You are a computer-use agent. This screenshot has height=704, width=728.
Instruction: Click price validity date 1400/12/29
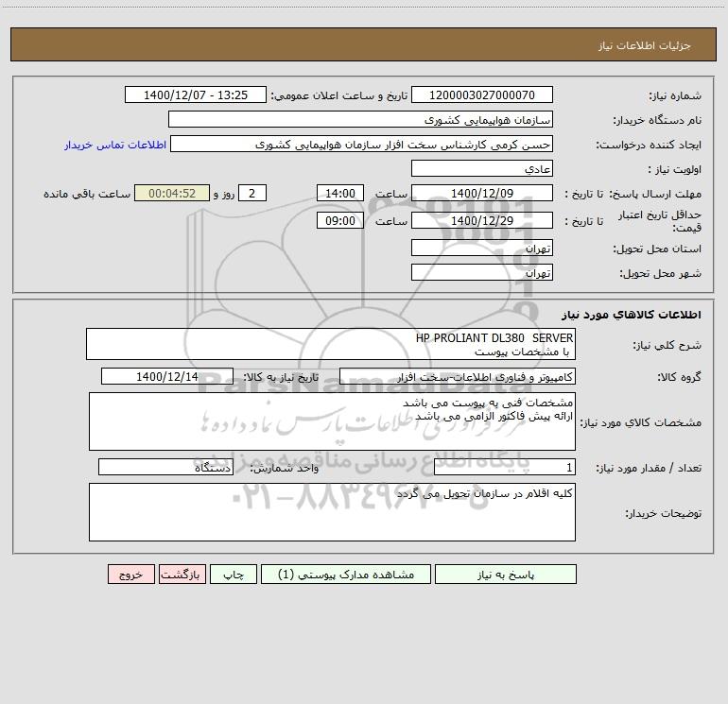point(482,220)
